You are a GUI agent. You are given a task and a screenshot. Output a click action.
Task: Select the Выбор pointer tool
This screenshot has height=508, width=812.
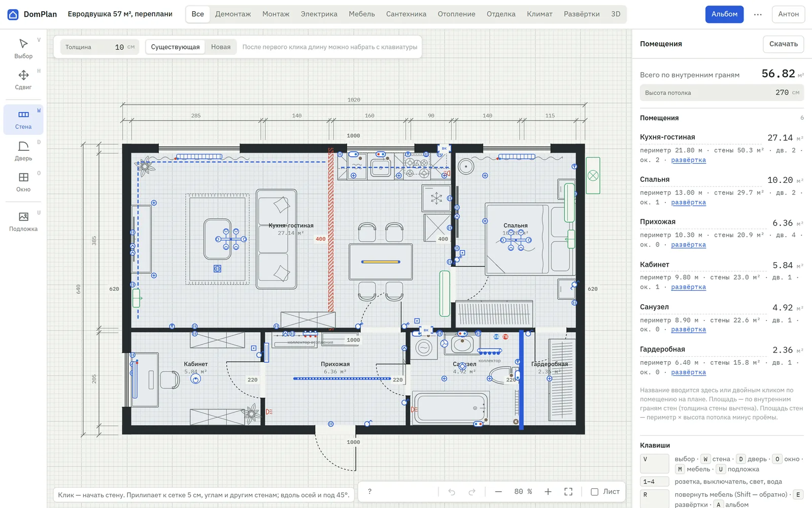point(23,49)
